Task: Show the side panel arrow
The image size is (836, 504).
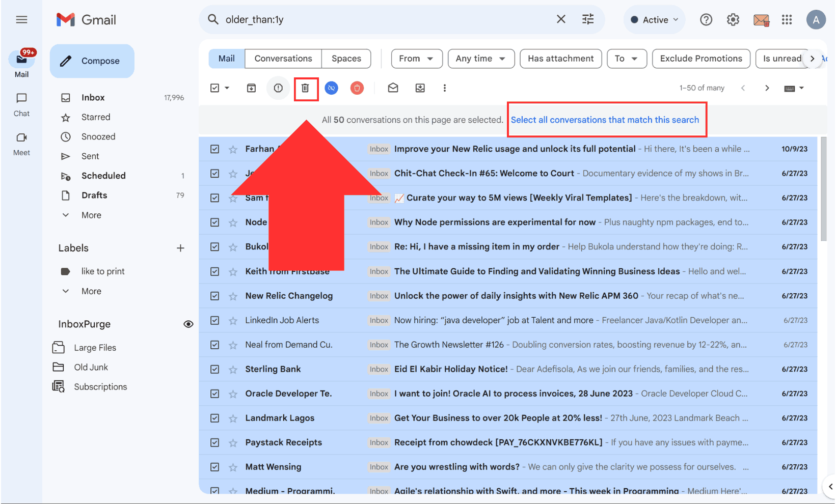Action: tap(830, 487)
